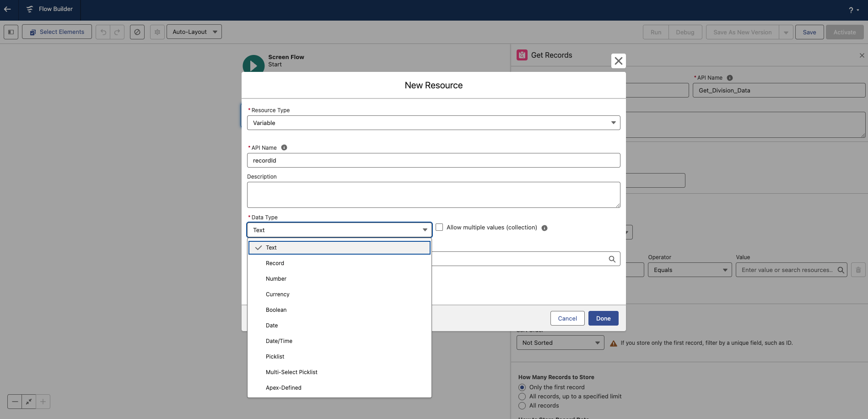Open the Not Sorted sort order dropdown
The height and width of the screenshot is (419, 868).
click(x=560, y=343)
